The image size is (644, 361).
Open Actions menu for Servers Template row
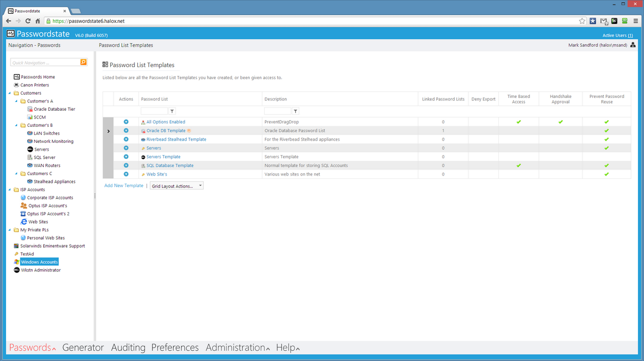tap(126, 157)
